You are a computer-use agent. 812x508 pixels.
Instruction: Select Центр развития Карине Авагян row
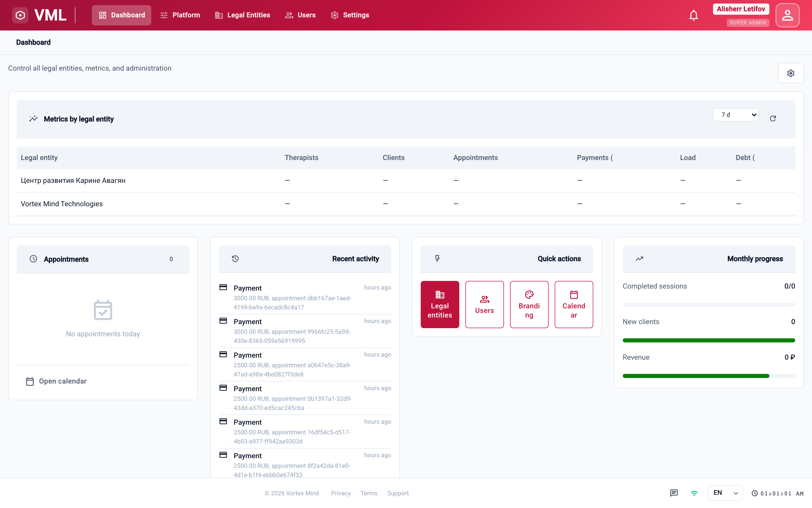[406, 180]
